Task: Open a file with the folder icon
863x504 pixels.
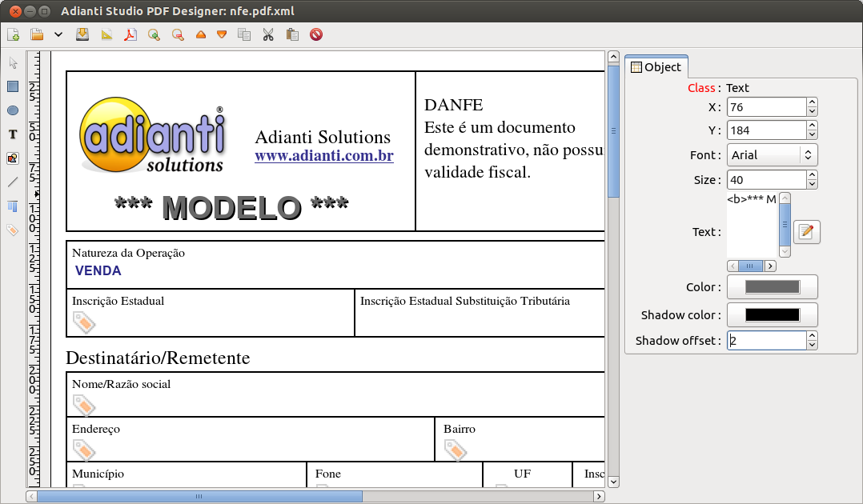Action: (37, 34)
